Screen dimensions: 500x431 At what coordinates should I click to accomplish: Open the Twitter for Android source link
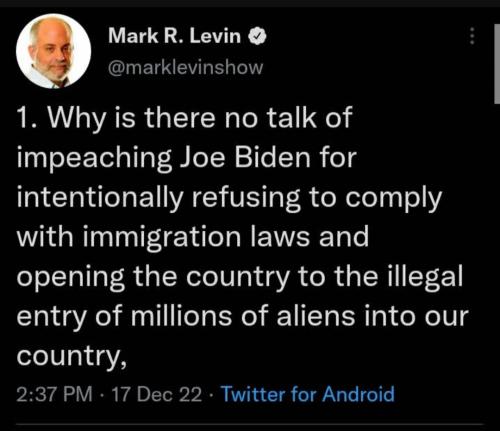click(308, 394)
